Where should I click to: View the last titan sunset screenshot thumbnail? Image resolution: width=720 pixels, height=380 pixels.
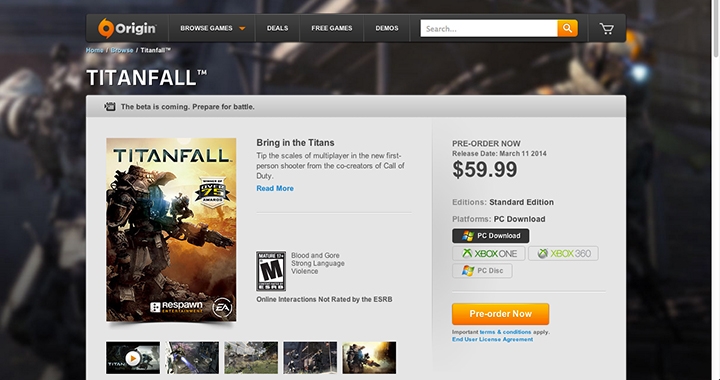point(369,358)
